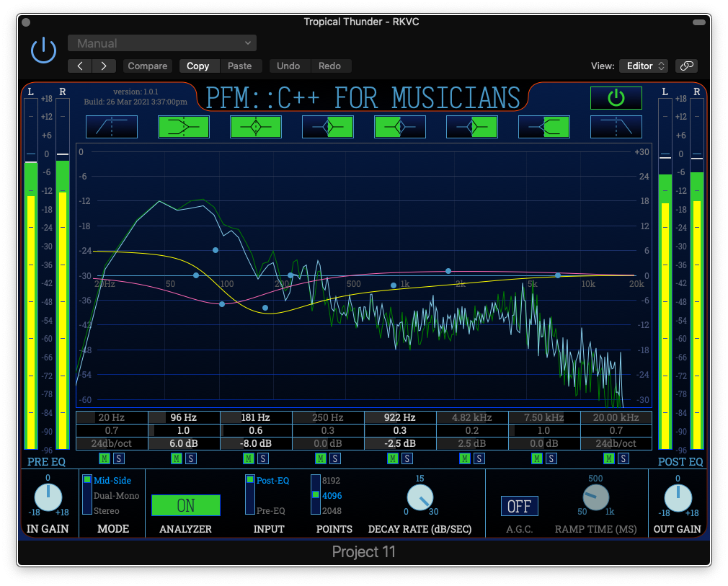
Task: Click M button under 181 Hz band
Action: click(x=249, y=458)
